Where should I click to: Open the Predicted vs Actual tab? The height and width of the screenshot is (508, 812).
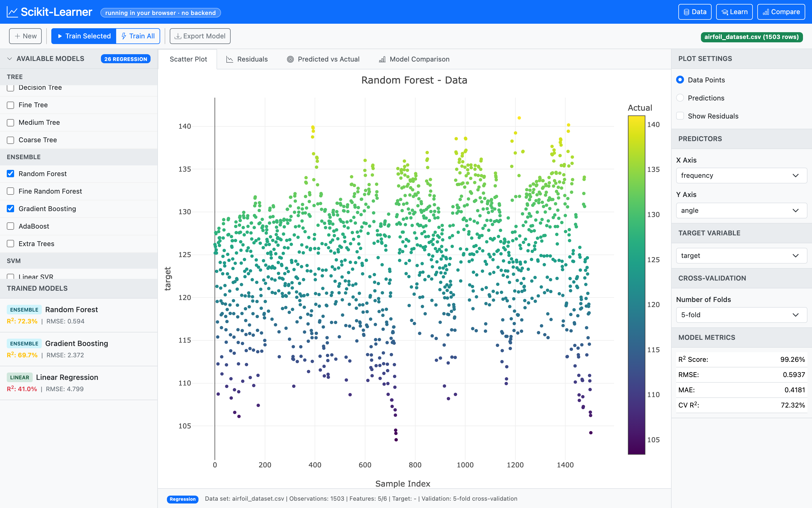pyautogui.click(x=323, y=59)
